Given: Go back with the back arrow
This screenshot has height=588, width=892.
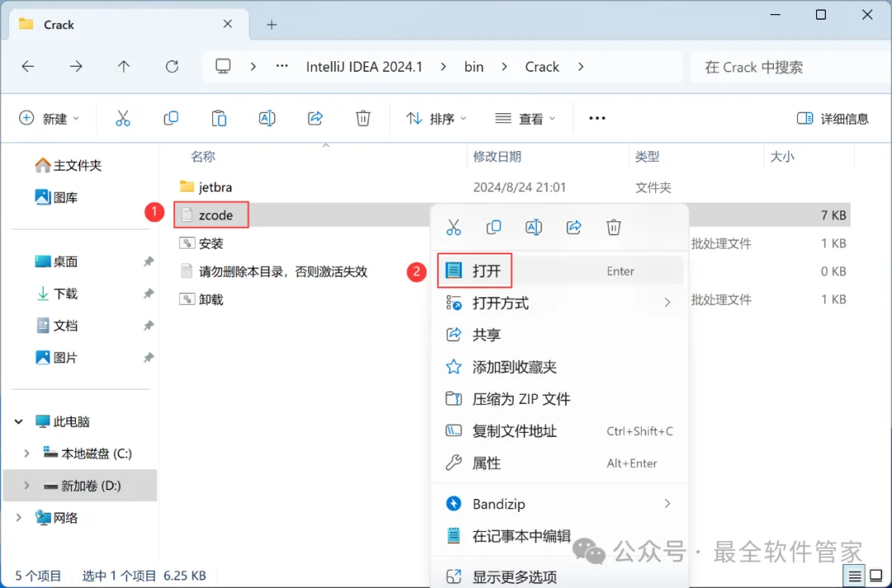Looking at the screenshot, I should point(28,67).
